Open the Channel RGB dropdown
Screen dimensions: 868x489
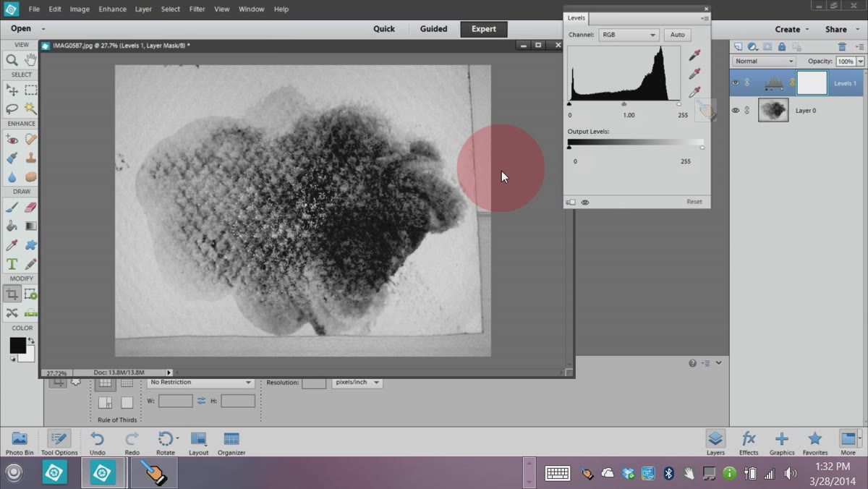[x=629, y=35]
